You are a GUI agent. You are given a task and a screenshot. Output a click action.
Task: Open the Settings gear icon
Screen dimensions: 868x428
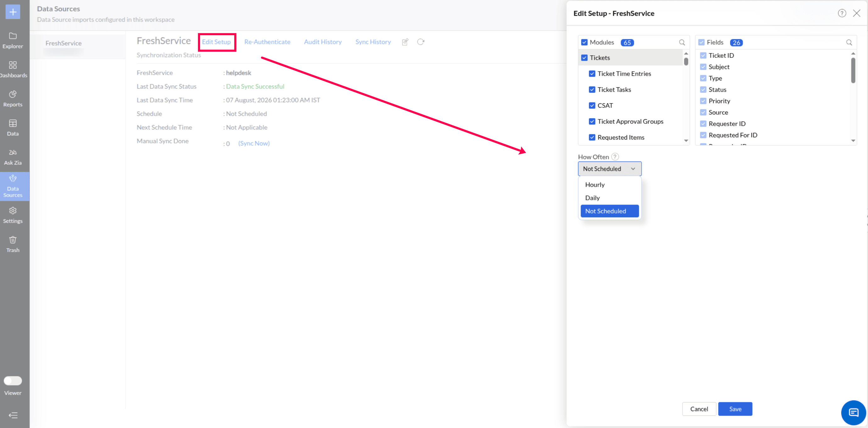point(13,211)
